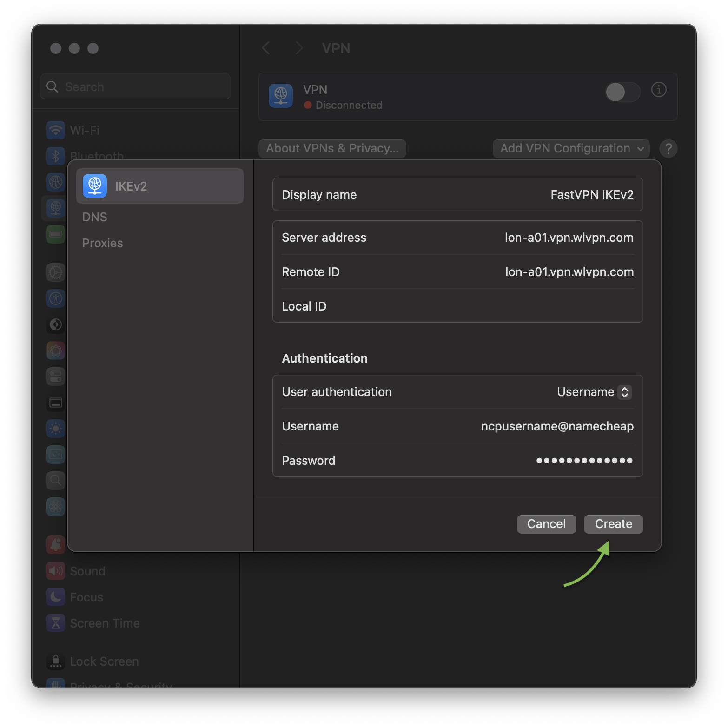
Task: Click the Password field
Action: 457,461
